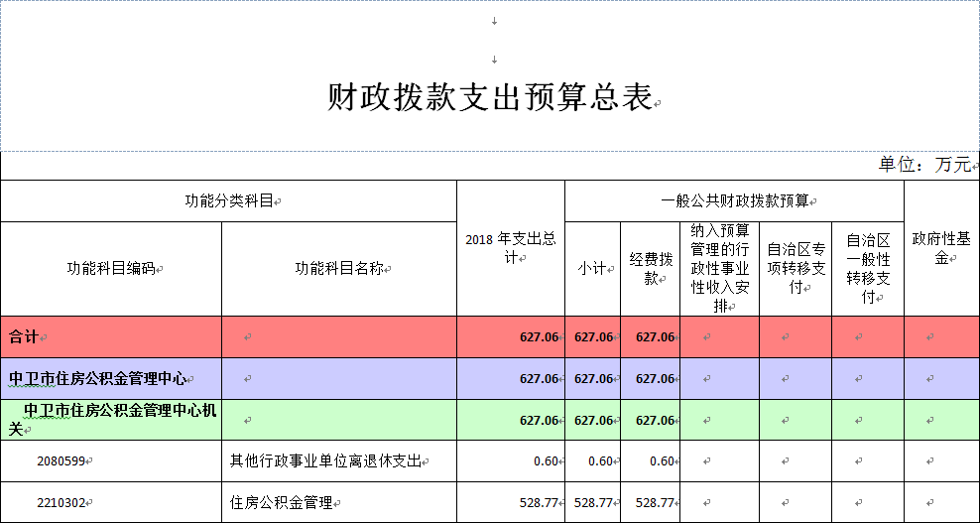980x523 pixels.
Task: Select the 经费拨款 column header
Action: 650,269
